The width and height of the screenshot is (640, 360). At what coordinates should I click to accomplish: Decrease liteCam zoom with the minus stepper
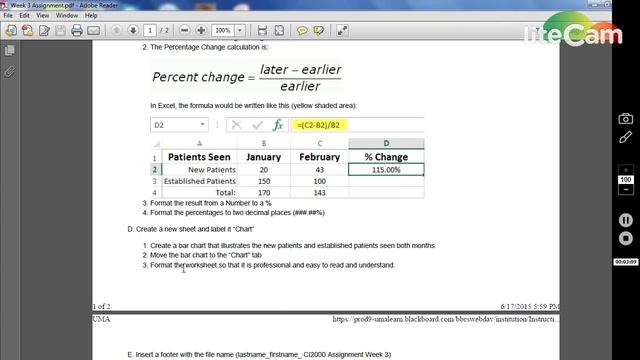(626, 190)
